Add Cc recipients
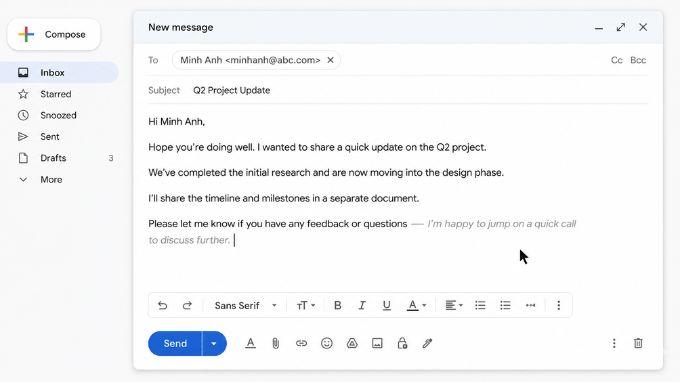Screen dimensions: 680x382 (x=617, y=60)
